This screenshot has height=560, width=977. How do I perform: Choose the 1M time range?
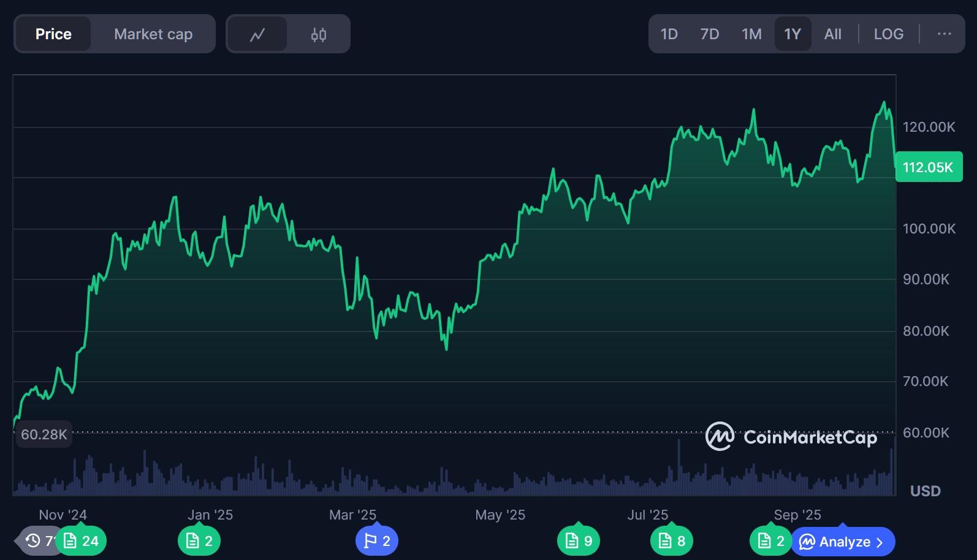[751, 34]
